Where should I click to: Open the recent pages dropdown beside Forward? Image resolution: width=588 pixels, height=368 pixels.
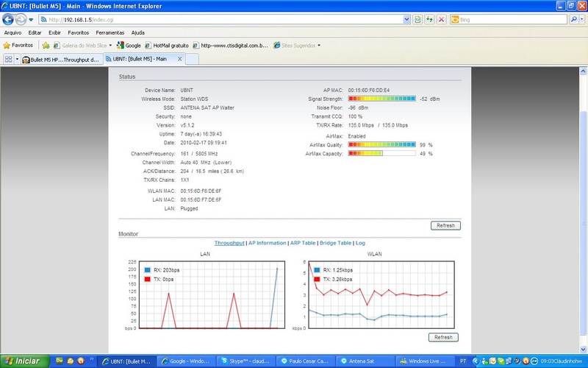click(31, 20)
